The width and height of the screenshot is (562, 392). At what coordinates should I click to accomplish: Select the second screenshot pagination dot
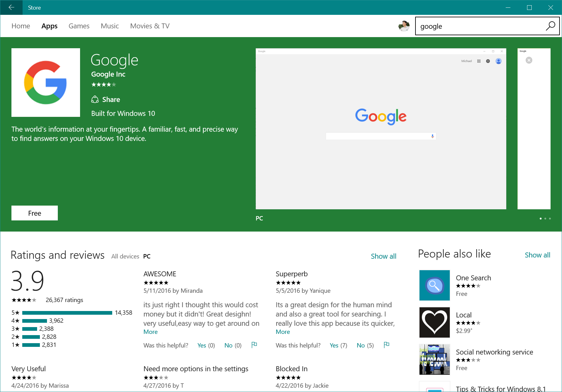coord(545,219)
